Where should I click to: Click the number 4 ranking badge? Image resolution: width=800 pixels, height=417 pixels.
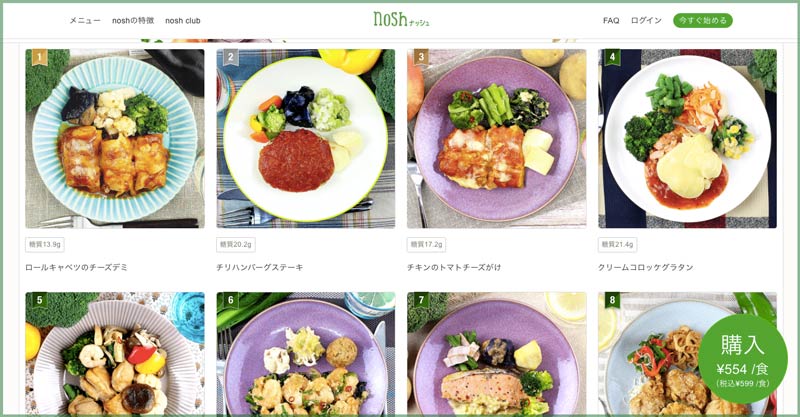click(x=612, y=57)
